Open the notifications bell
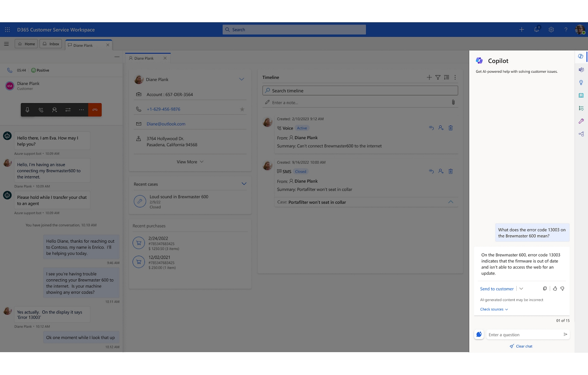This screenshot has width=588, height=375. click(x=536, y=30)
